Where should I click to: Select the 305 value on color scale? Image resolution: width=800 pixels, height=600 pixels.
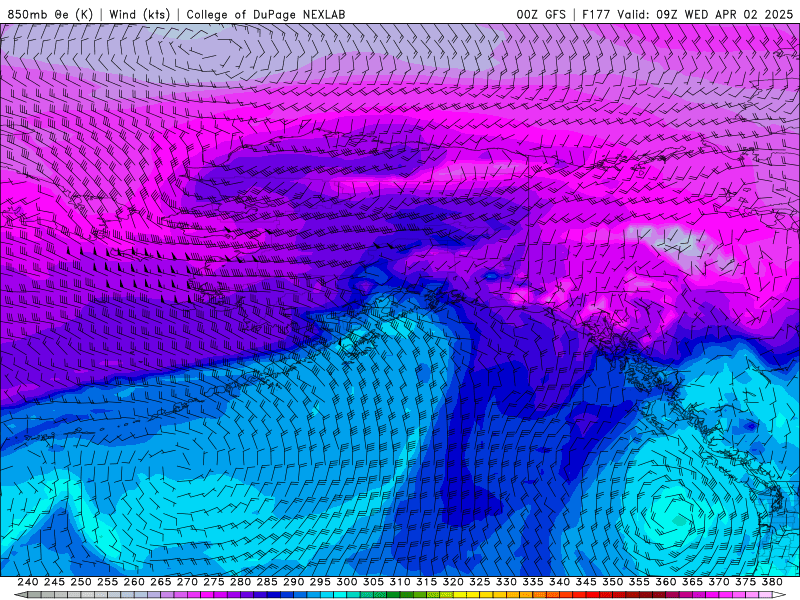click(373, 582)
